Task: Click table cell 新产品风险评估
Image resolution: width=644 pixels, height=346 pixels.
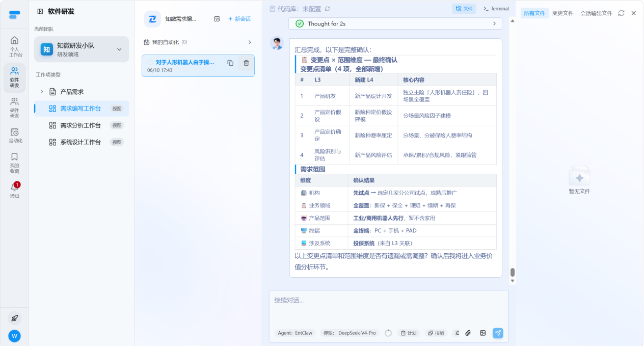Action: 373,155
